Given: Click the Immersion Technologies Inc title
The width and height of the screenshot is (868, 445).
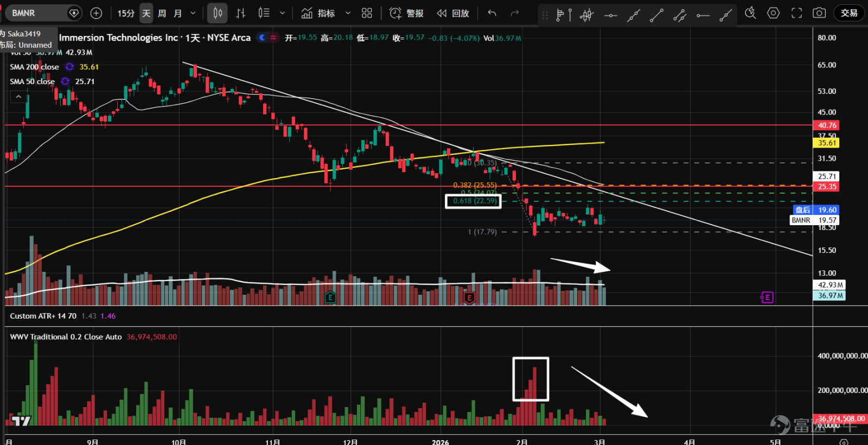Looking at the screenshot, I should click(x=119, y=37).
